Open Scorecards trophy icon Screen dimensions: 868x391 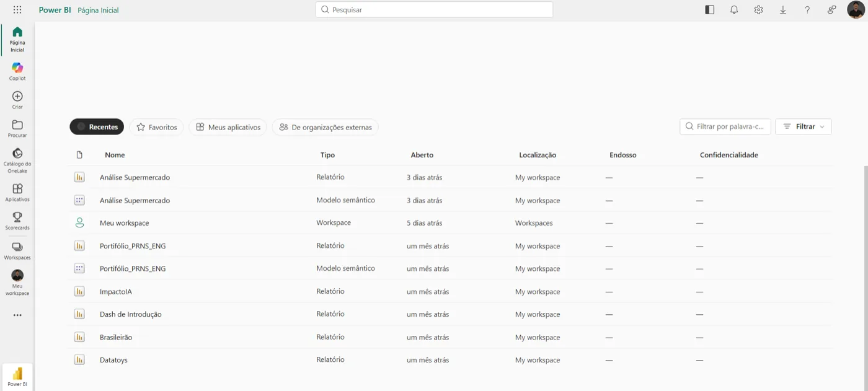[x=17, y=217]
